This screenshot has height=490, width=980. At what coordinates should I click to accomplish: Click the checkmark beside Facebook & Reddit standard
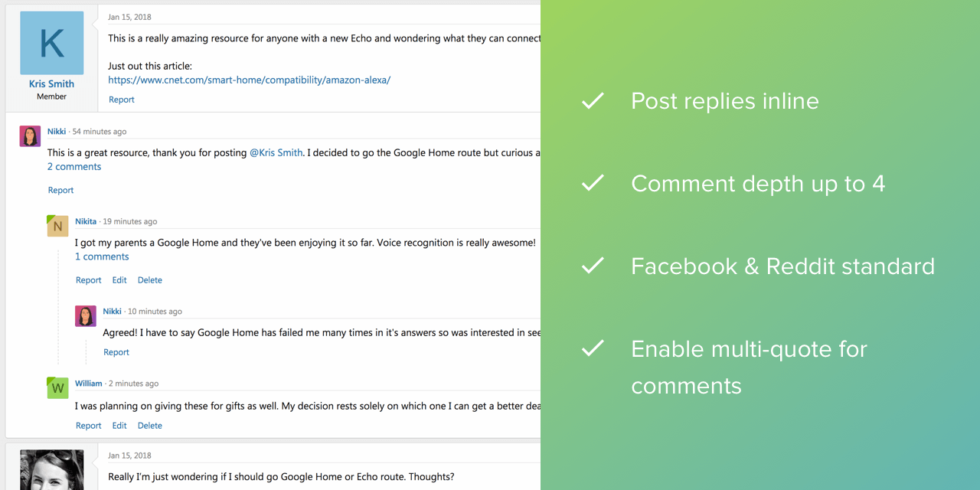click(593, 266)
